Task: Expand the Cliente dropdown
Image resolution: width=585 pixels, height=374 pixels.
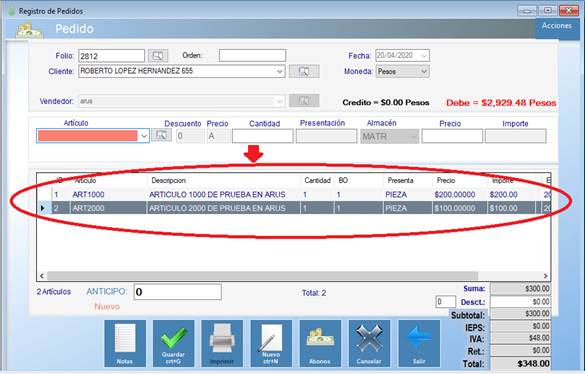Action: [x=279, y=71]
